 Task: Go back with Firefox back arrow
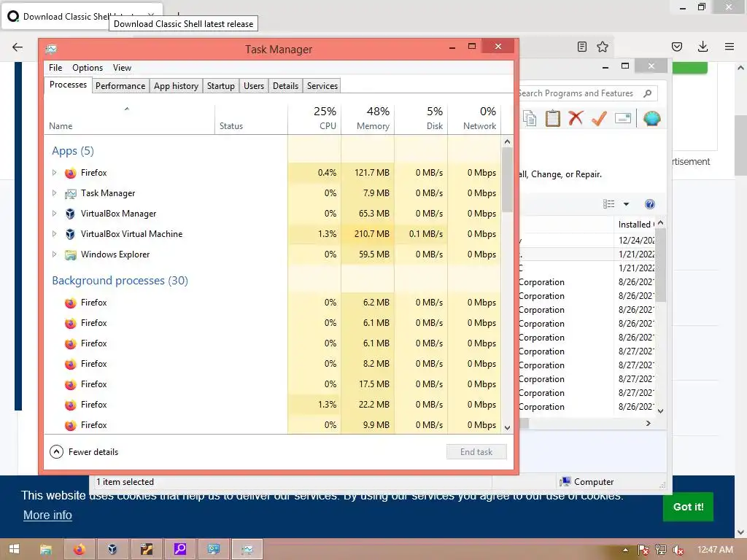tap(18, 47)
